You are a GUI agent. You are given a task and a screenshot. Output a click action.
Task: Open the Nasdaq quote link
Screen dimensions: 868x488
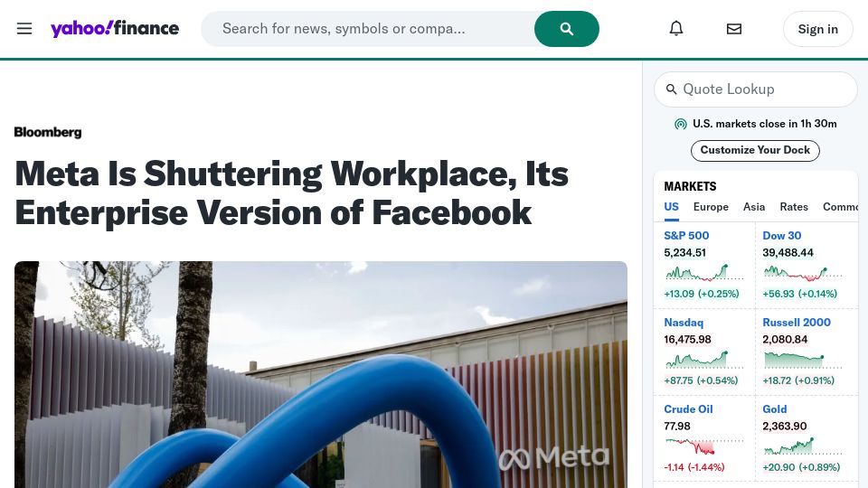(x=684, y=323)
